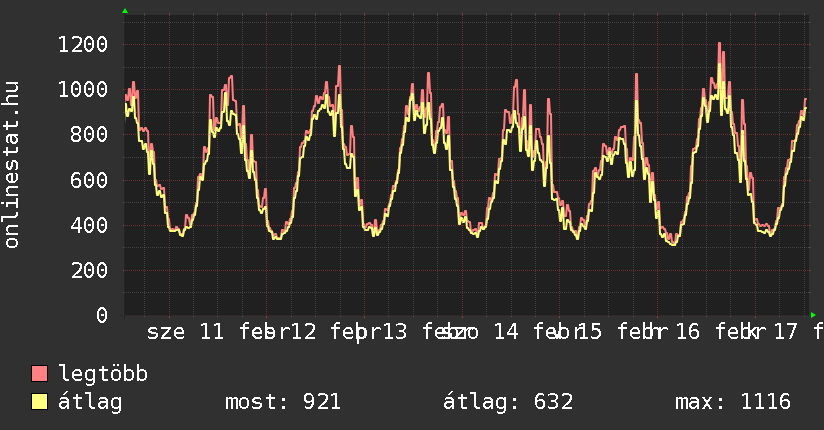Click the 400 y-axis label
This screenshot has width=824, height=430.
[x=90, y=225]
